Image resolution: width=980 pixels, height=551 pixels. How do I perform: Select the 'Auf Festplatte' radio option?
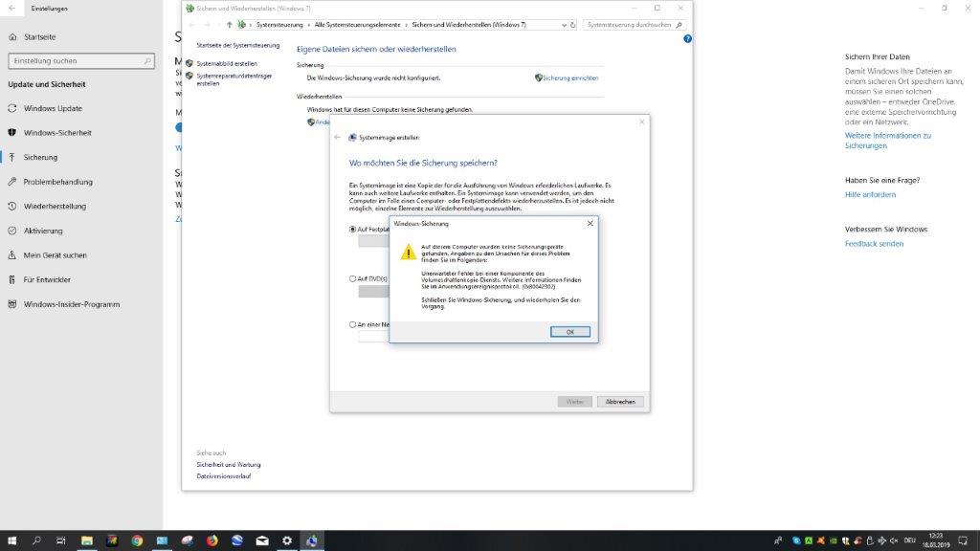pos(352,230)
